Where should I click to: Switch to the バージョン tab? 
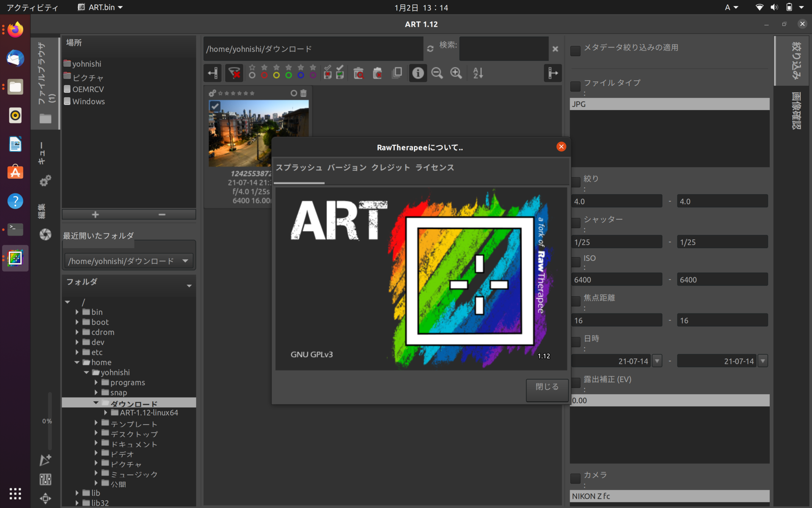tap(347, 168)
